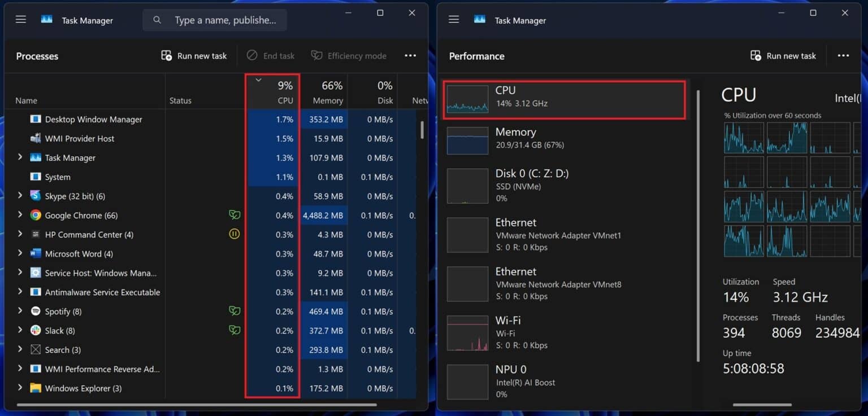The height and width of the screenshot is (416, 868).
Task: Click Desktop Window Manager process icon
Action: pyautogui.click(x=36, y=119)
